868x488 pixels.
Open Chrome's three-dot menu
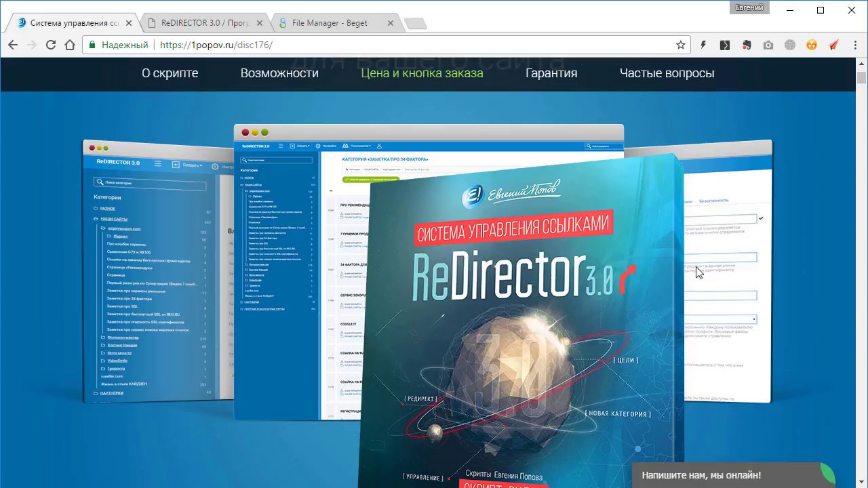854,45
